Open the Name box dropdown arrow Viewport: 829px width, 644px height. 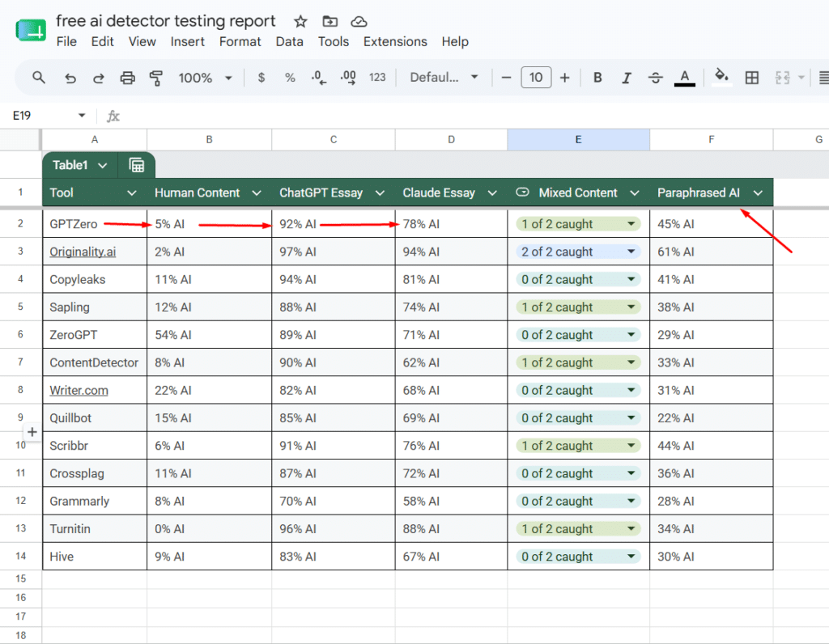(x=82, y=115)
